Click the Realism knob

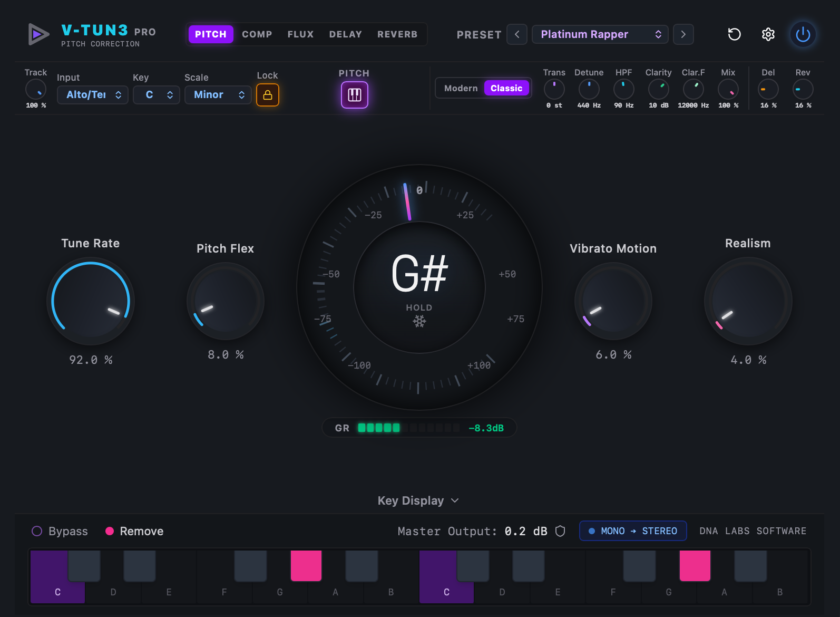click(748, 301)
